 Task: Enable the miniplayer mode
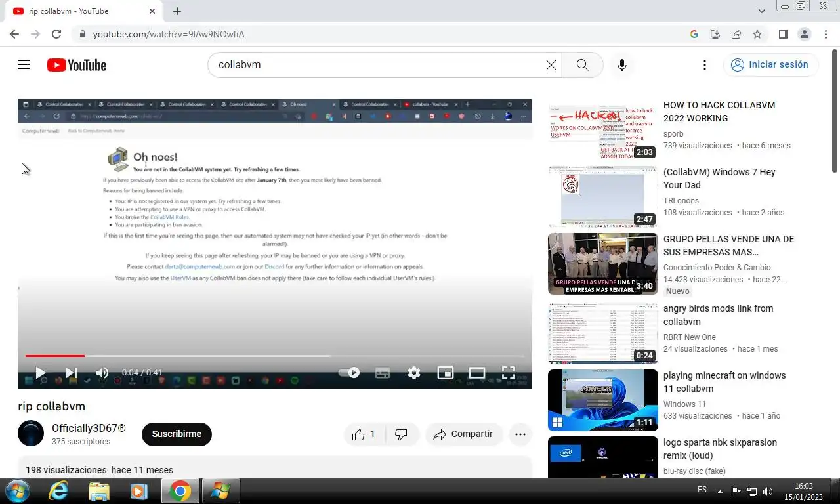pyautogui.click(x=446, y=373)
